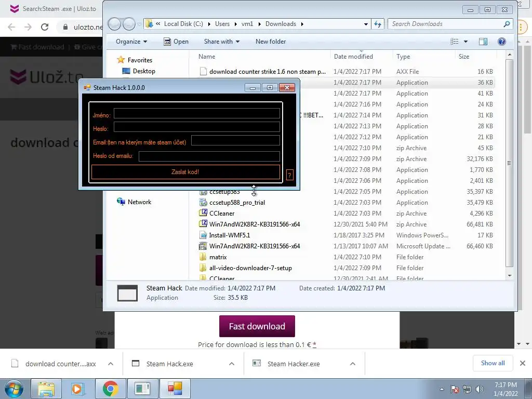Expand options for Steam Hack.exe download

coord(232,364)
